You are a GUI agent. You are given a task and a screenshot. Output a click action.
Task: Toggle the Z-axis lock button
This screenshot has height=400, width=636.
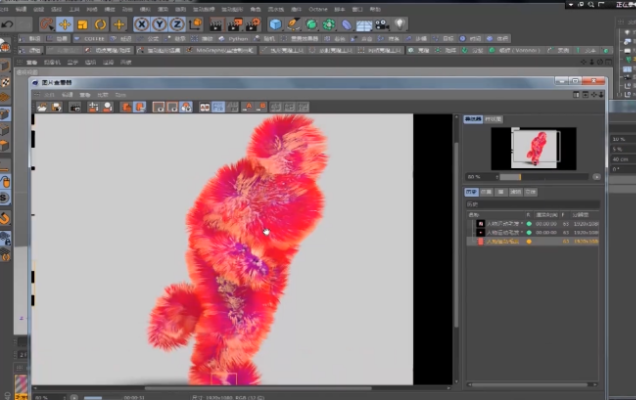(175, 24)
